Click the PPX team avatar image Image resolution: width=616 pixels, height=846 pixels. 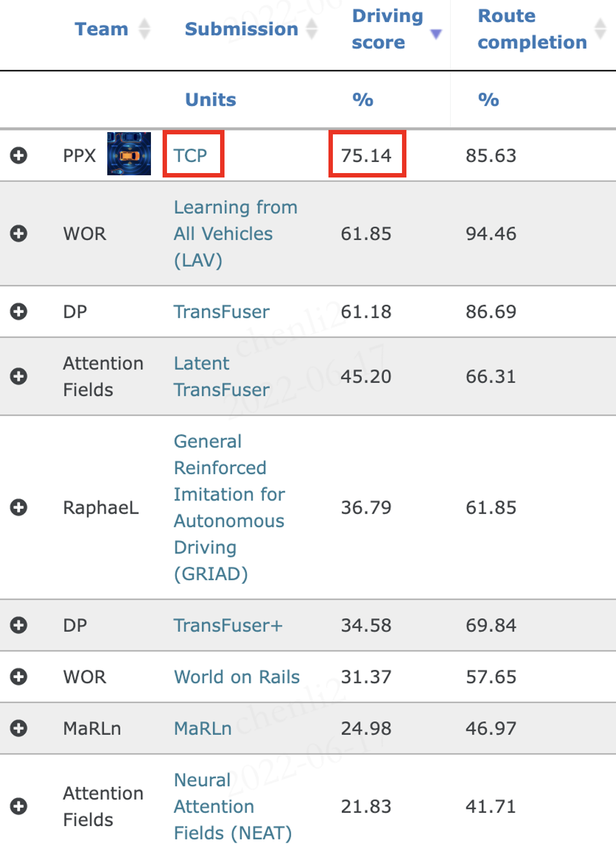click(129, 154)
